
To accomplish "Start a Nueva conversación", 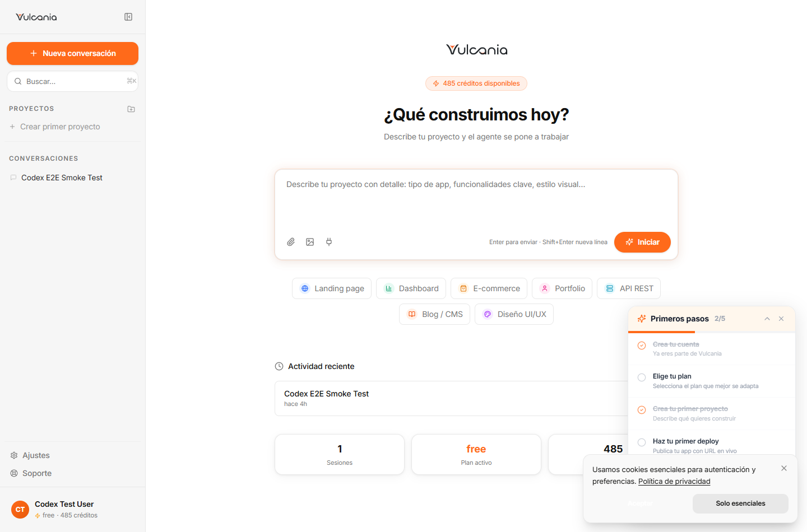I will [x=72, y=53].
